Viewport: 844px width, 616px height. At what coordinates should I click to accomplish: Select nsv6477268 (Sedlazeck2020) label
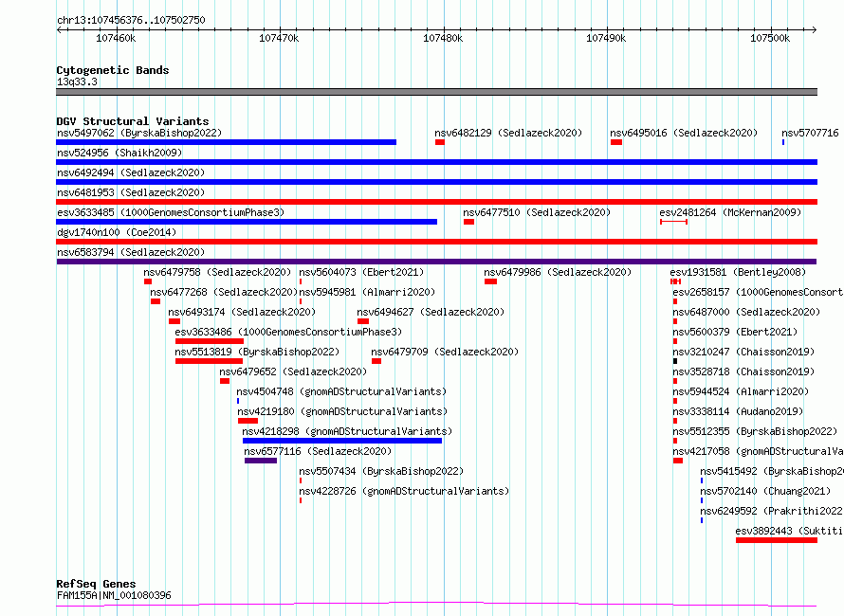pyautogui.click(x=224, y=292)
